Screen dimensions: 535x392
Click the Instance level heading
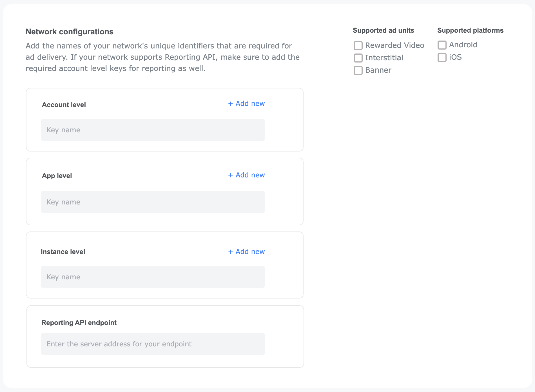click(x=63, y=251)
